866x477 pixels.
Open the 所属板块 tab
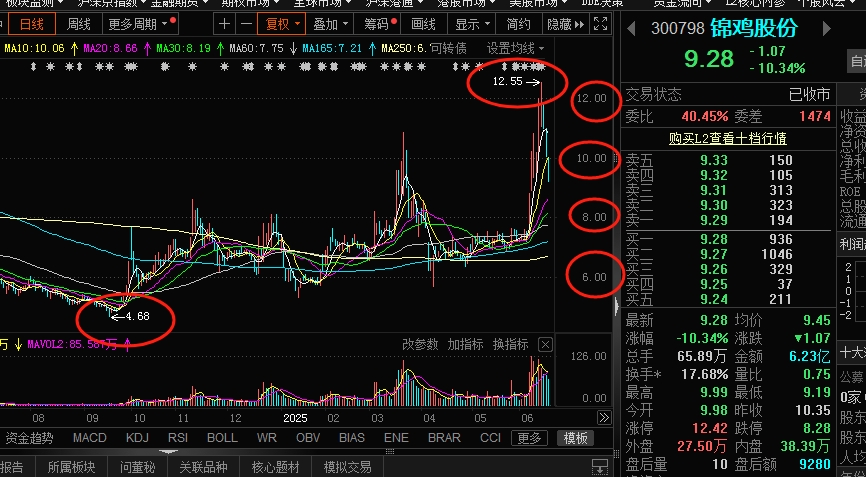[x=71, y=467]
